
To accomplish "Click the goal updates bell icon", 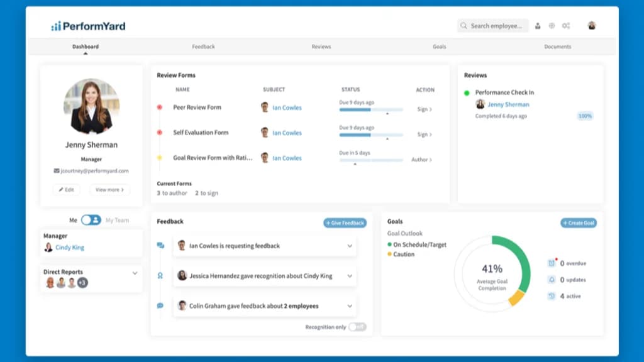I will 552,280.
